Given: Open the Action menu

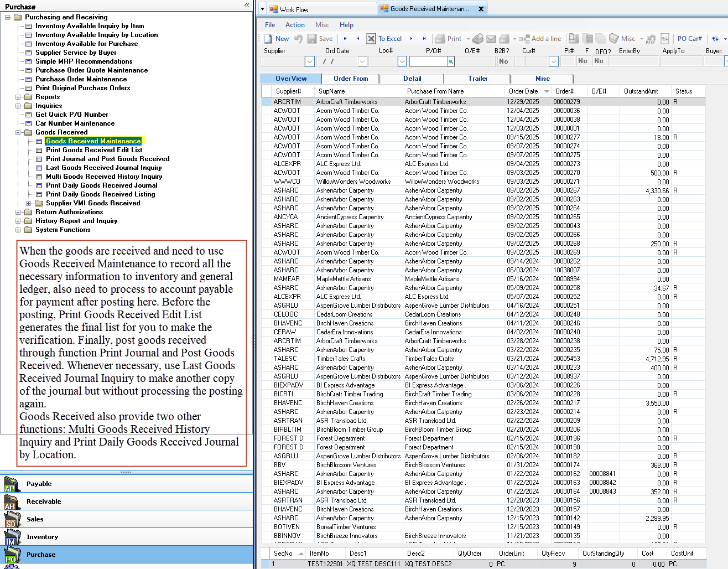Looking at the screenshot, I should (295, 25).
